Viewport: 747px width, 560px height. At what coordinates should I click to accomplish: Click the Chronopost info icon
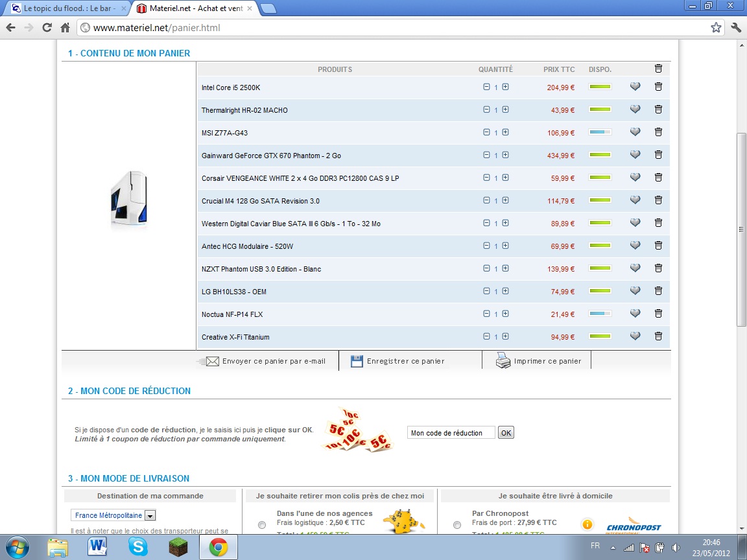587,524
